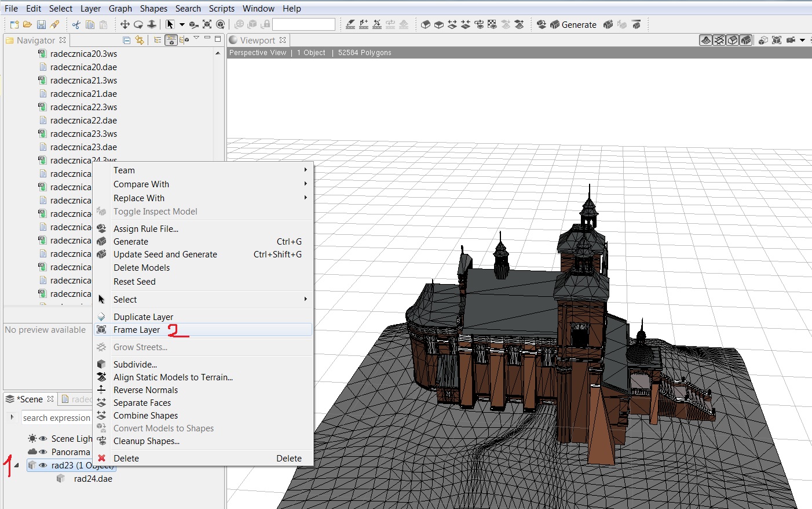Toggle visibility of rad23 layer
Screen dimensions: 812x509
coord(43,466)
